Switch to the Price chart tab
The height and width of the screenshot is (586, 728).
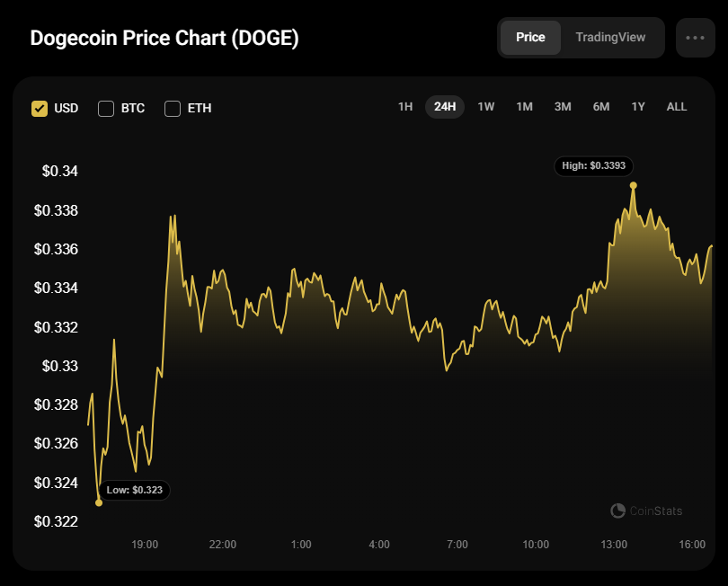pos(530,38)
